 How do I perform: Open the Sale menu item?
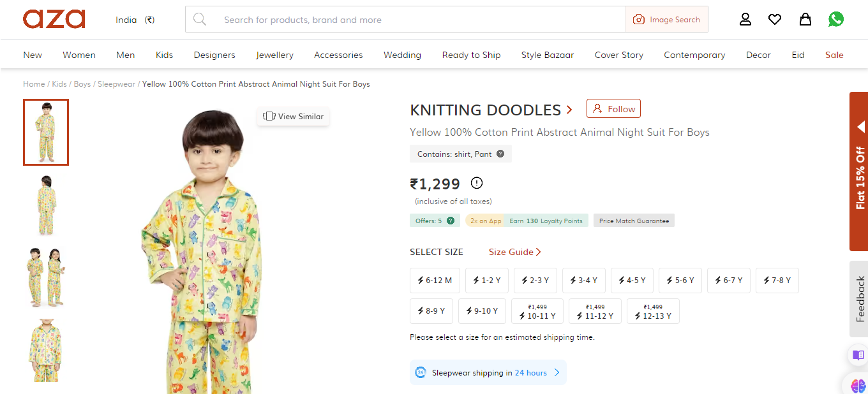tap(834, 55)
